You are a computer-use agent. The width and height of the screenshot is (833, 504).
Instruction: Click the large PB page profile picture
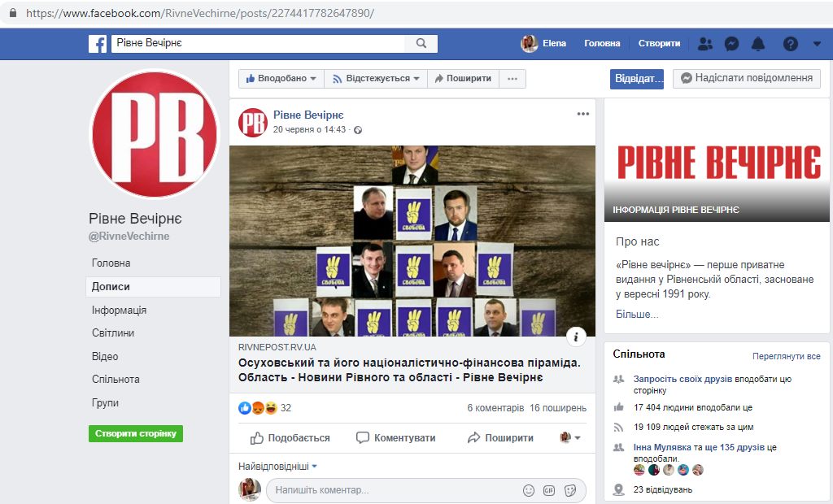[155, 134]
